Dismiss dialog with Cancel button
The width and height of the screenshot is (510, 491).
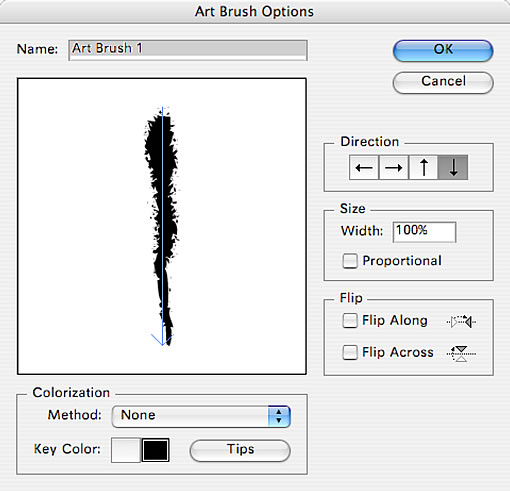(x=443, y=82)
